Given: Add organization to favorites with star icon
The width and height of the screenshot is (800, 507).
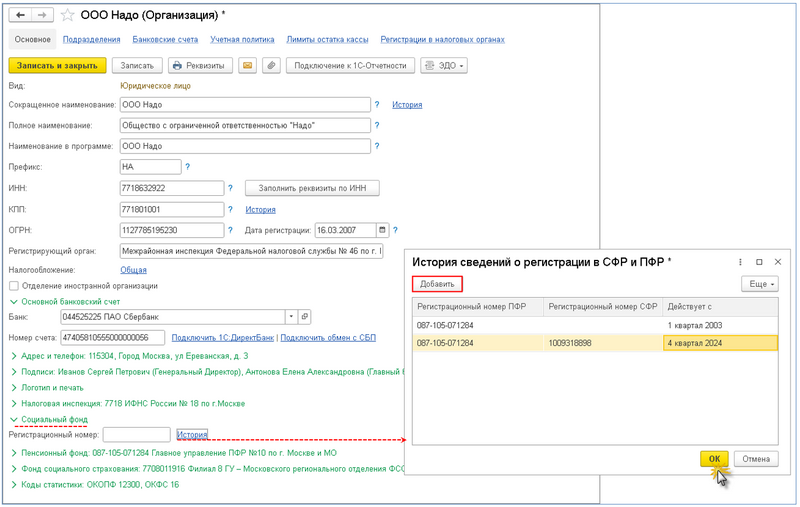Looking at the screenshot, I should pos(68,16).
